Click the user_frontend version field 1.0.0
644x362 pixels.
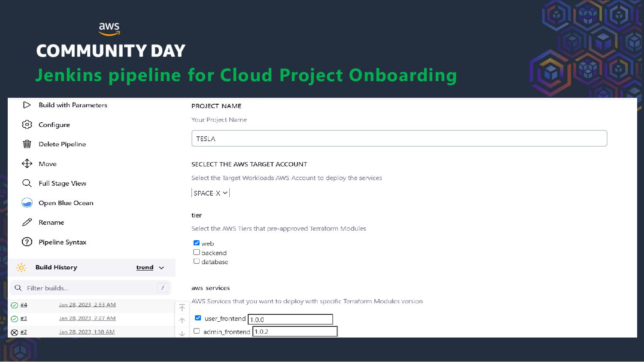[290, 320]
